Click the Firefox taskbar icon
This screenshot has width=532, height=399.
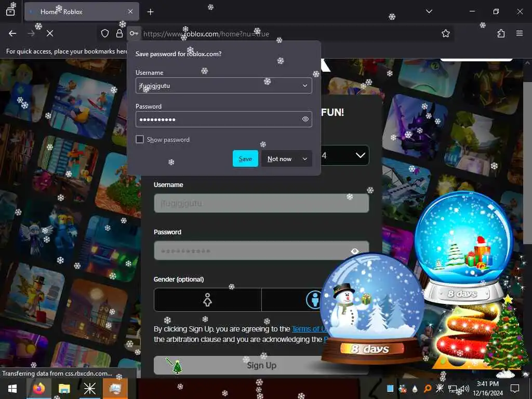(x=38, y=389)
